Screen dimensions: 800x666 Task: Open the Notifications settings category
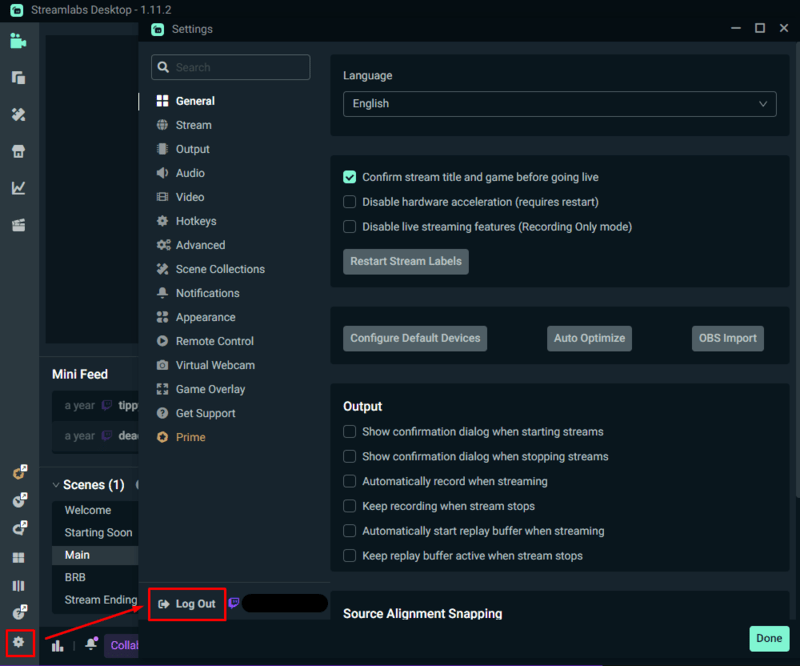198,293
